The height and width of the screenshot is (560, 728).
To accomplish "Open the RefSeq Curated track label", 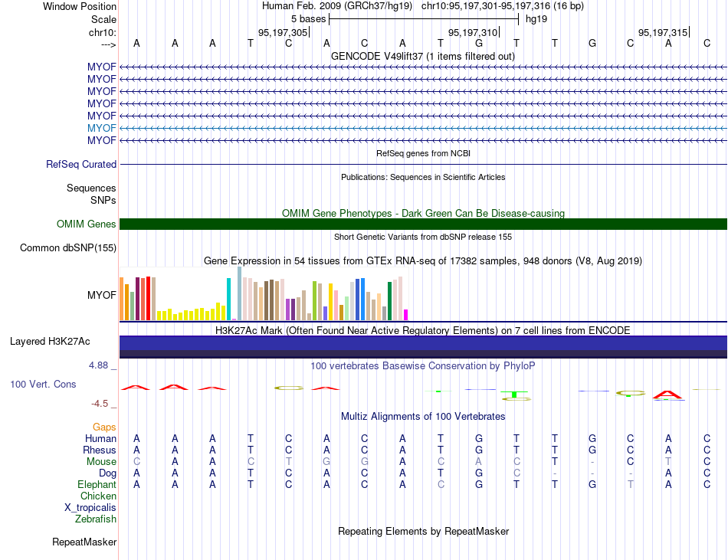I will click(81, 164).
